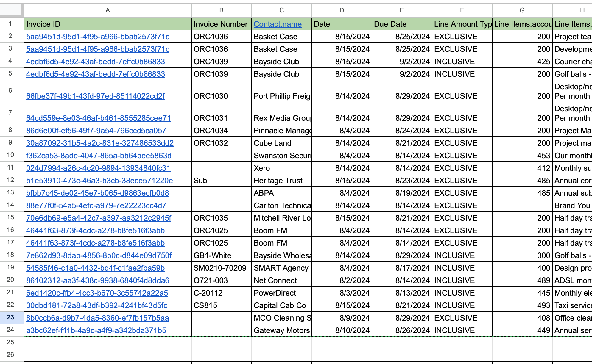The image size is (592, 364).
Task: Click Net Connect contact cell
Action: click(281, 280)
